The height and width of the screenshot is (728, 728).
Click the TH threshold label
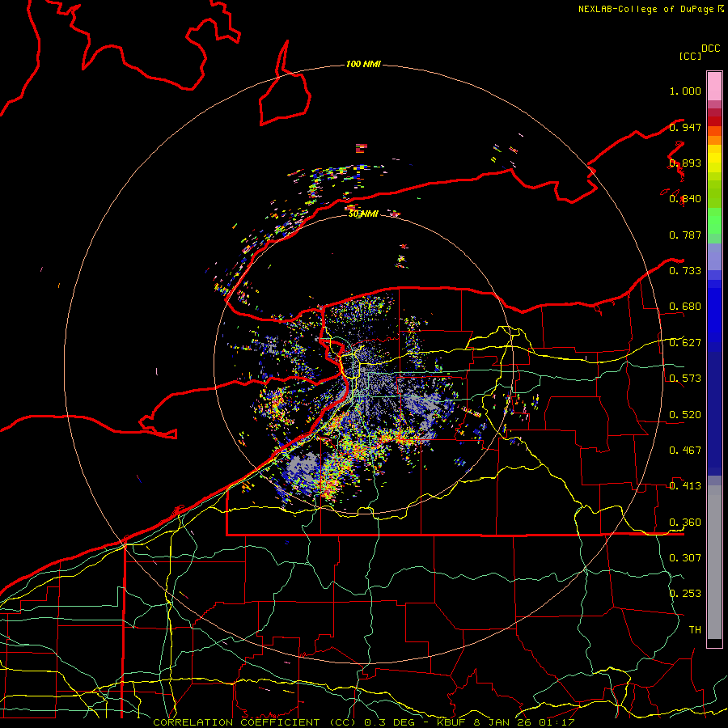coord(695,630)
